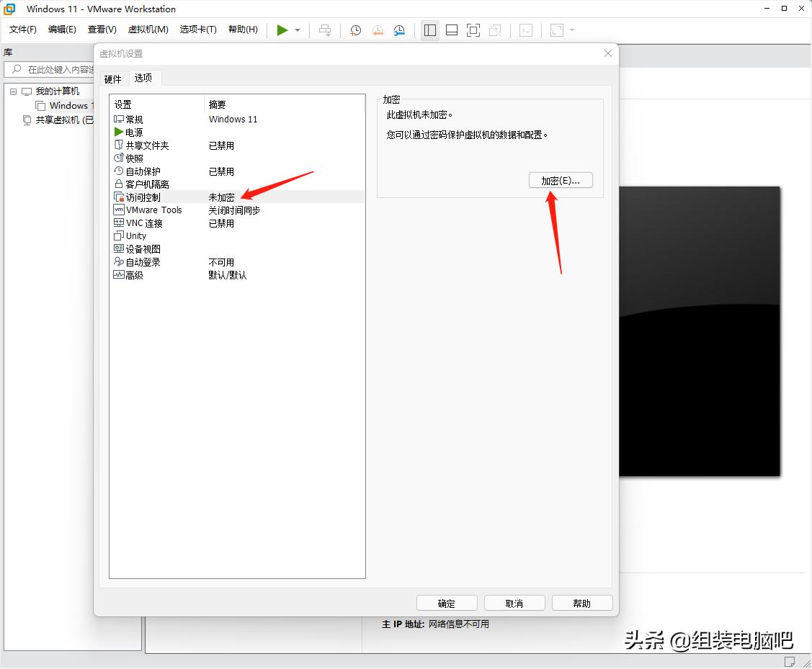This screenshot has width=812, height=669.
Task: Revert the virtual machine to its snapshot
Action: pyautogui.click(x=377, y=30)
